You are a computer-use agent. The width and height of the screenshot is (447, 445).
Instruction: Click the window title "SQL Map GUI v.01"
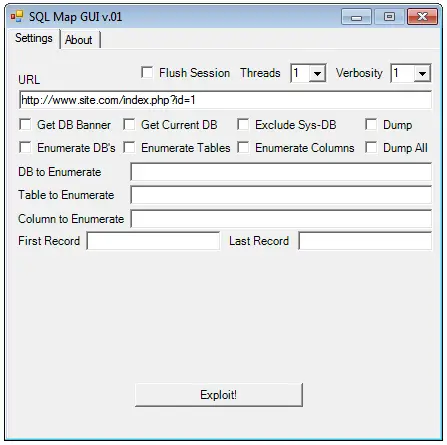(75, 17)
